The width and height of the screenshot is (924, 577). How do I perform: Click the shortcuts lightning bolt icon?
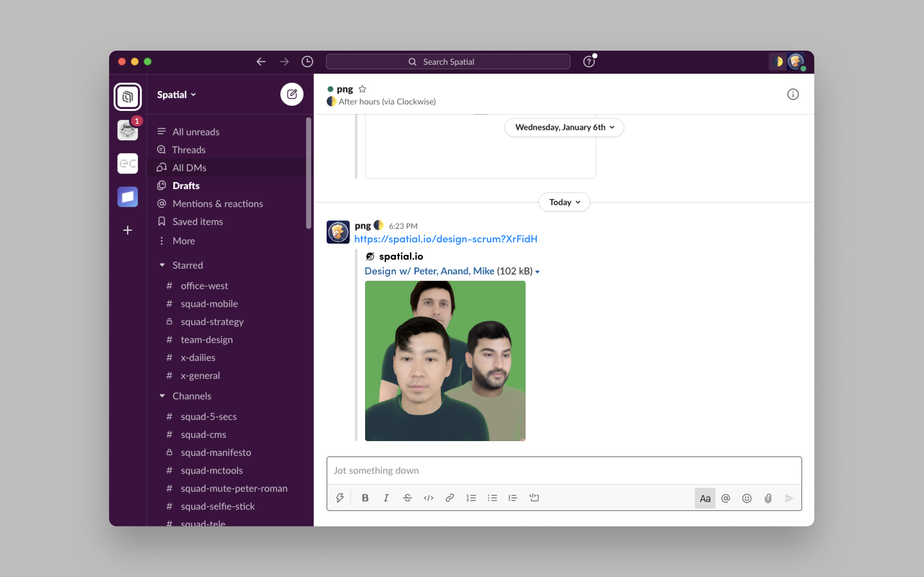tap(339, 498)
